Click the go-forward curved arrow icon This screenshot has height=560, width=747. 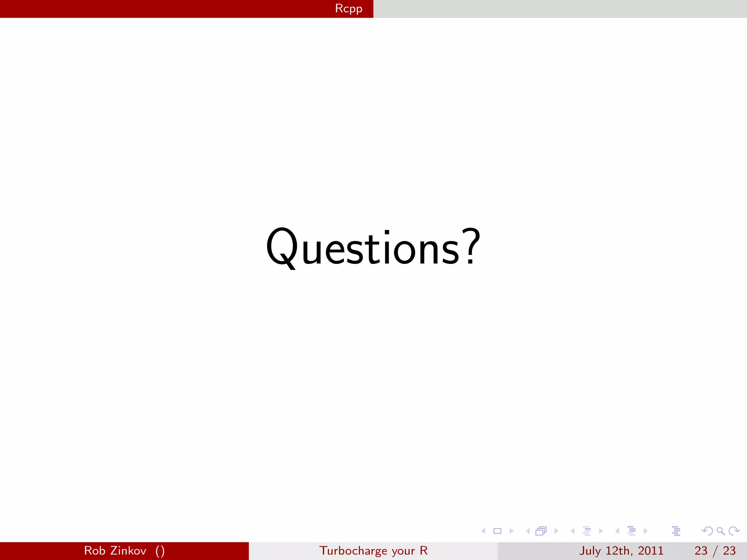[734, 531]
